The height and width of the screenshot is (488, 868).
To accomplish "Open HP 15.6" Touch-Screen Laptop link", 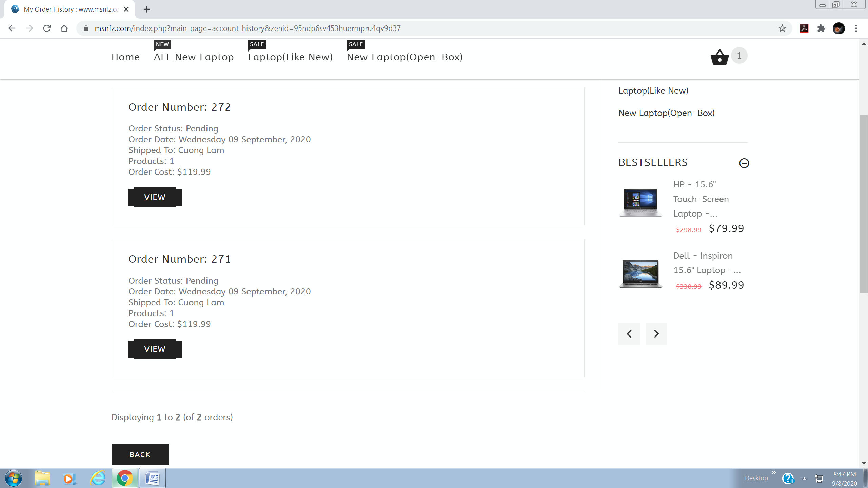I will 701,199.
